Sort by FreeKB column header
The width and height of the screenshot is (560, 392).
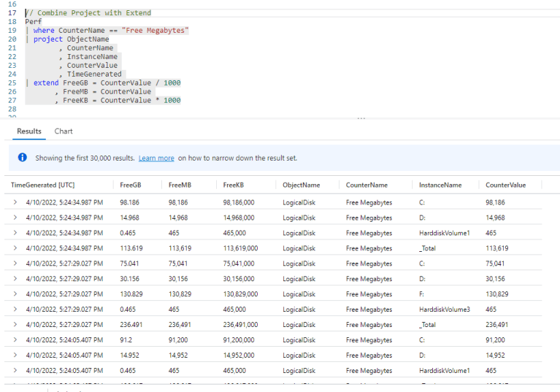233,185
